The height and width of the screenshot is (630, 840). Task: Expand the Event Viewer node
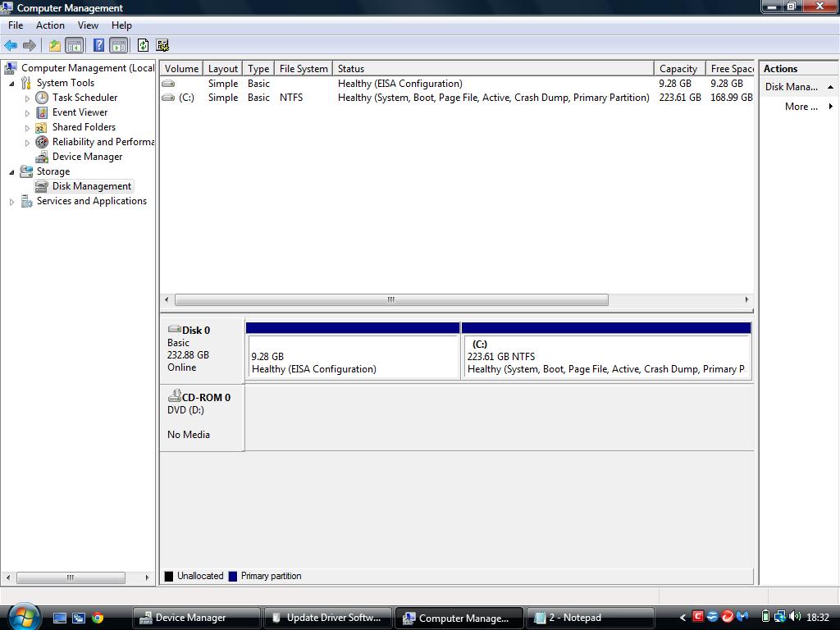click(x=27, y=113)
